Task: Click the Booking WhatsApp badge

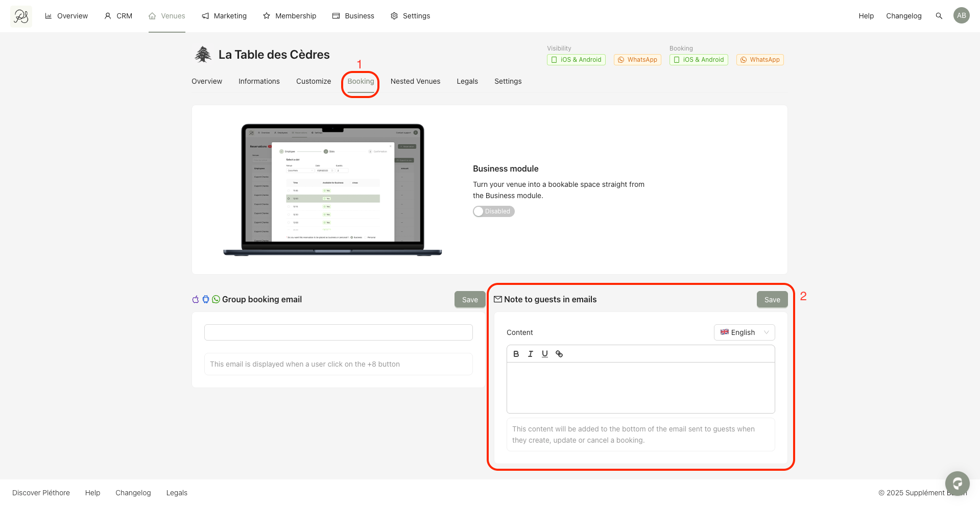Action: (760, 60)
